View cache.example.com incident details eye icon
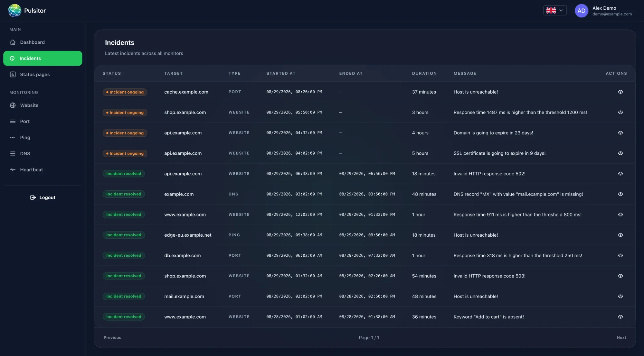Screen dimensions: 644x356 point(620,92)
